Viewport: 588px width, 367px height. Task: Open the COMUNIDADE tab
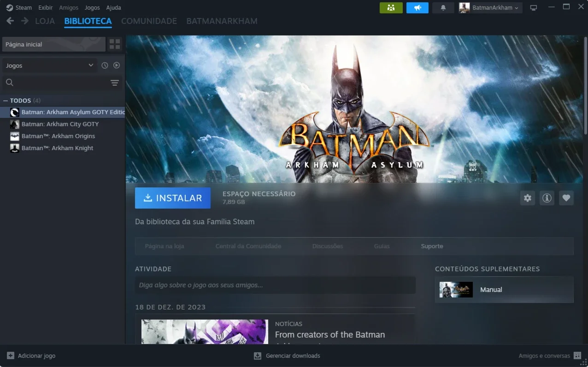(x=149, y=21)
